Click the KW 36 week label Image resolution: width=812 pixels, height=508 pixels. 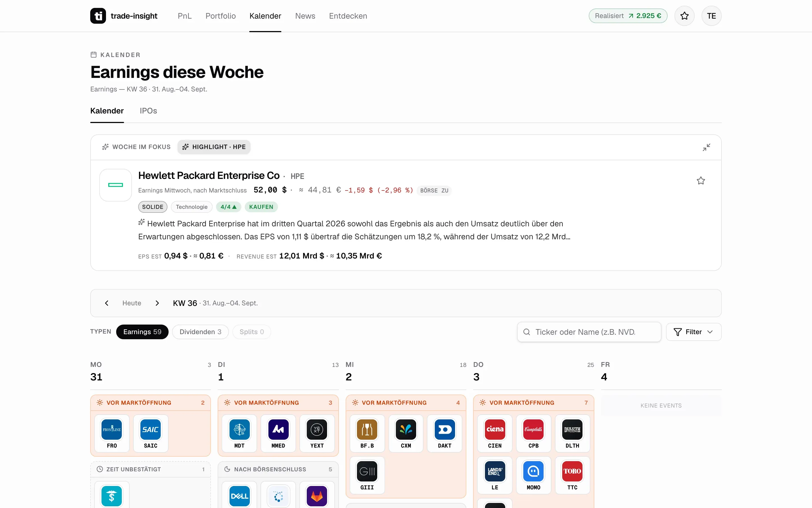185,303
